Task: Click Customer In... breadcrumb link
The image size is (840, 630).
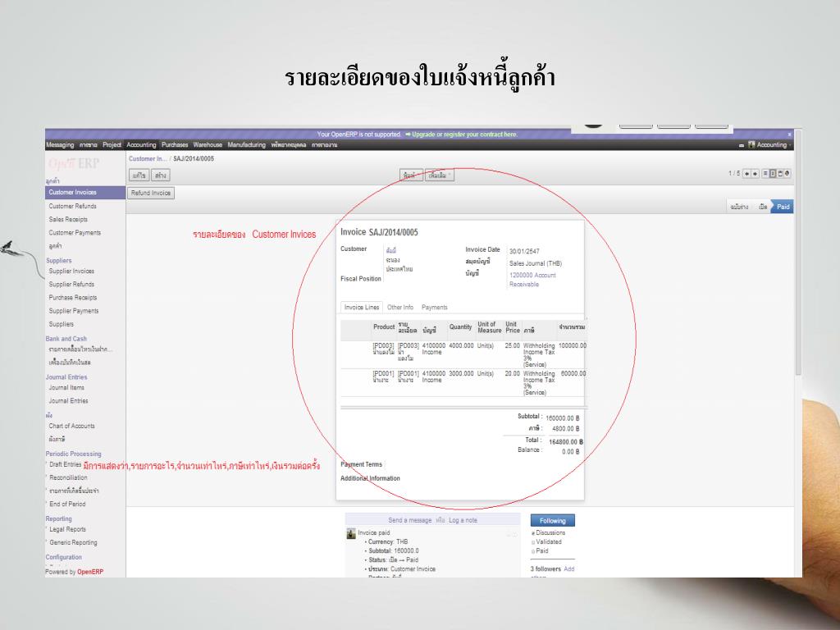Action: (x=148, y=158)
